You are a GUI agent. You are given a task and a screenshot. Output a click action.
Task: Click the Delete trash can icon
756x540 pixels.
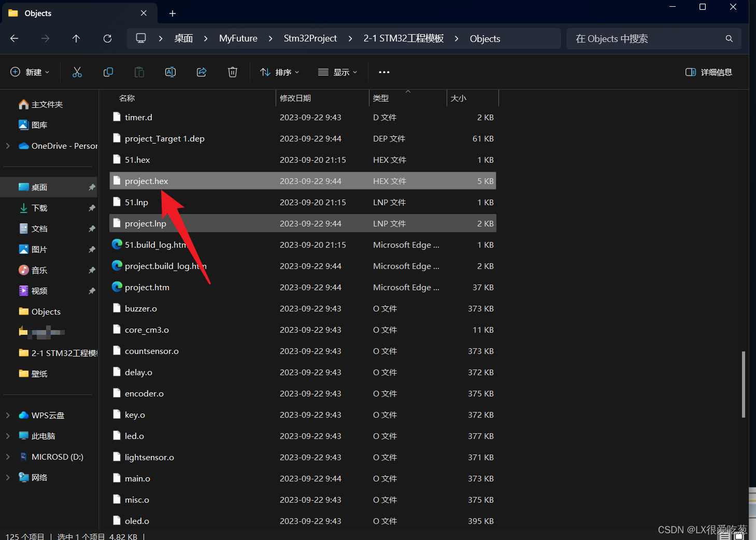click(233, 72)
